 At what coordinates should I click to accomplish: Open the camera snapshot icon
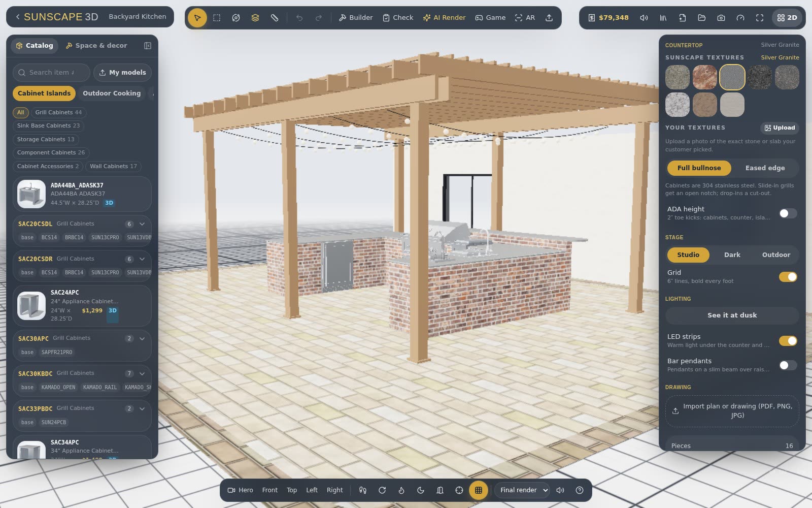(x=721, y=18)
